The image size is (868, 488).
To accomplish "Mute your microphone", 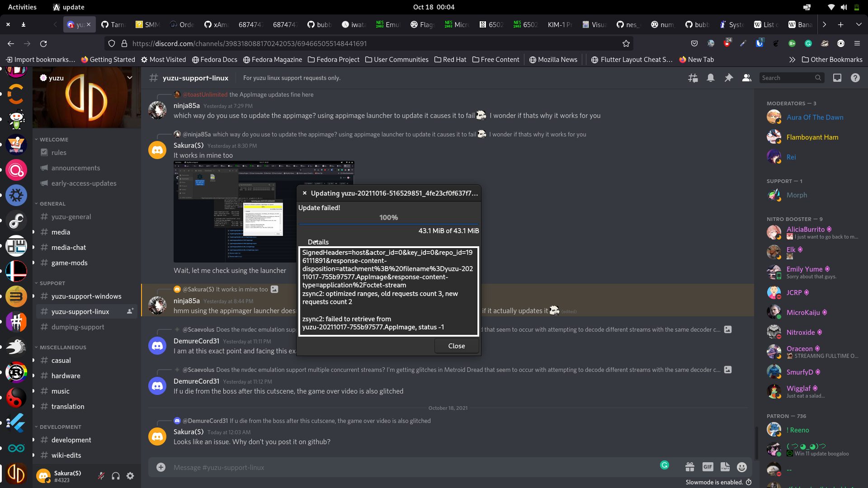I will point(101,476).
